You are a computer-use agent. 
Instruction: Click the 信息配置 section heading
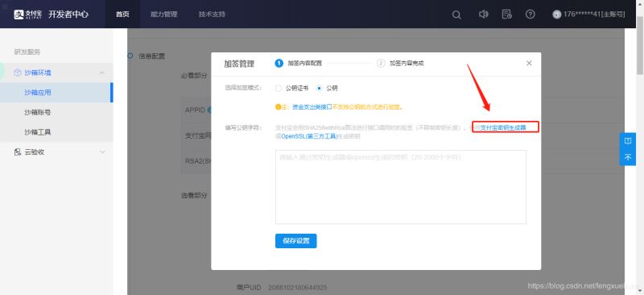151,56
